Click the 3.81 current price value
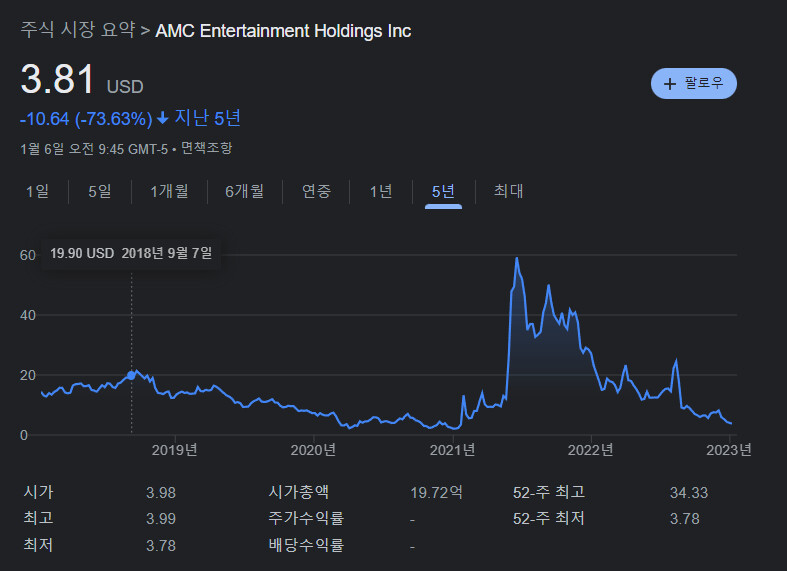 58,79
